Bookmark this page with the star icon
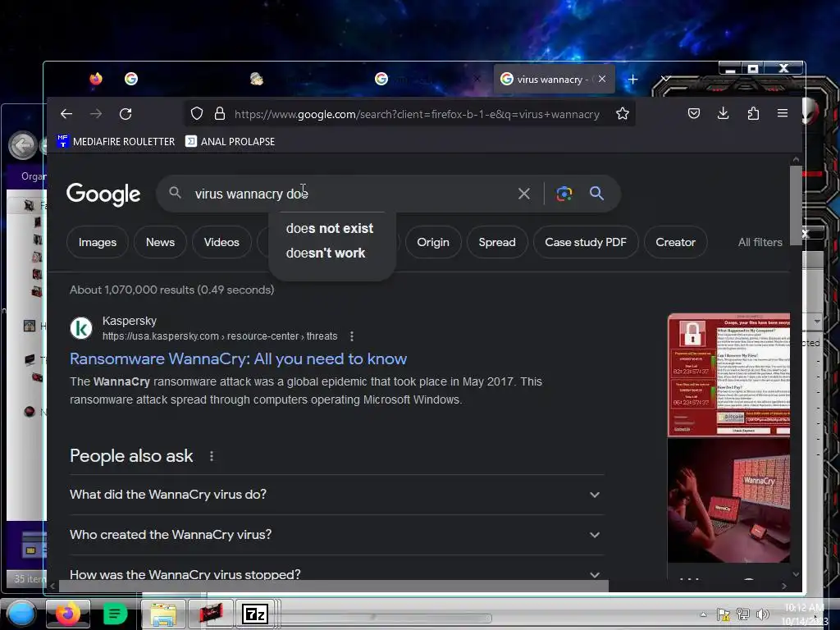 click(622, 113)
